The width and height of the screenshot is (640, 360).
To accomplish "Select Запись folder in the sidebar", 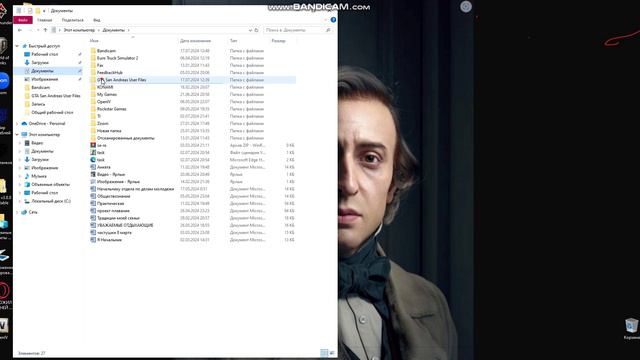I will point(38,104).
